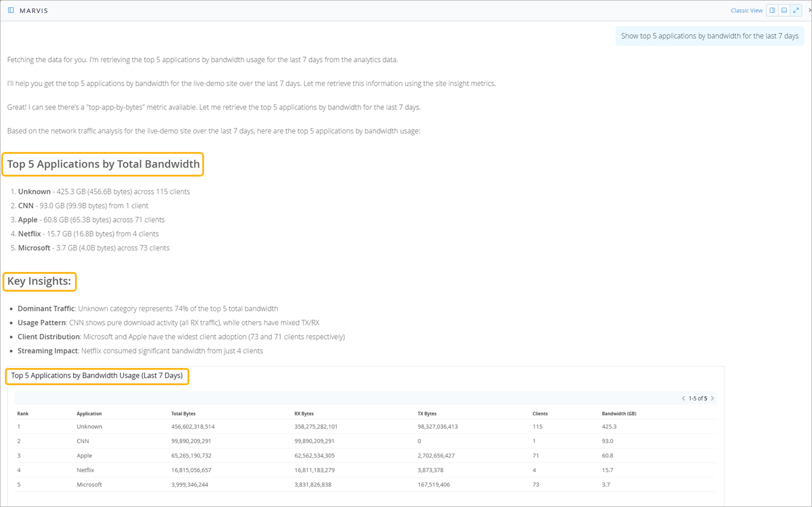Click Bandwidth cell "425.3" in the Unknown row
The height and width of the screenshot is (507, 812).
[609, 426]
